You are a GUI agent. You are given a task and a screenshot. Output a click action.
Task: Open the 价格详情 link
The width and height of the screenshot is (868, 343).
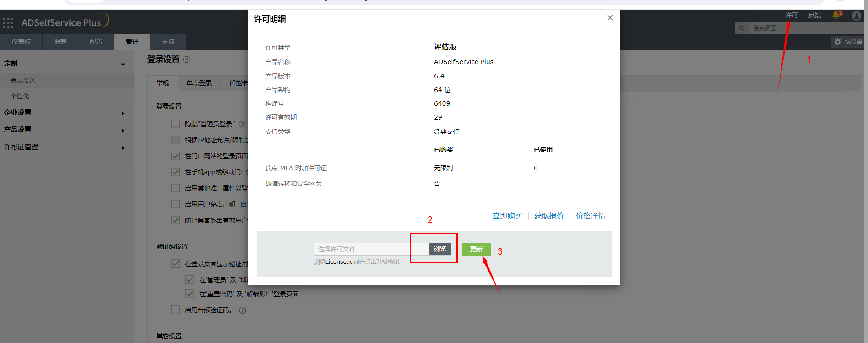pos(591,216)
